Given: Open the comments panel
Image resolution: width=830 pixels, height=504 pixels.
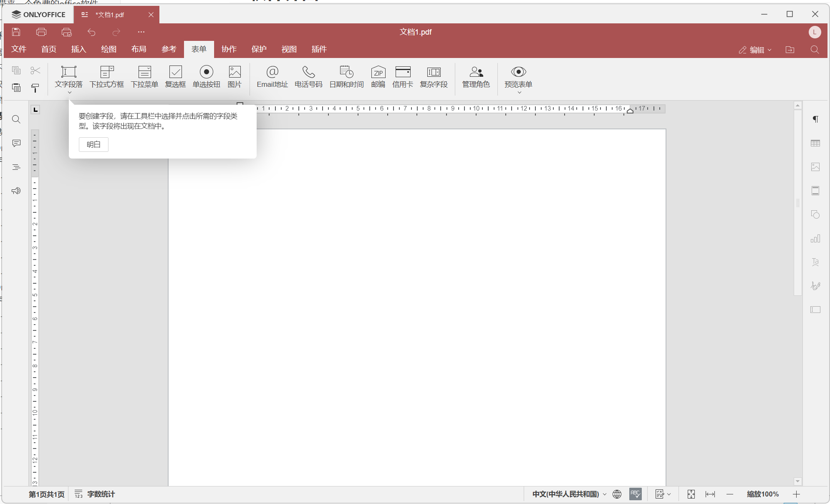Looking at the screenshot, I should pyautogui.click(x=16, y=143).
